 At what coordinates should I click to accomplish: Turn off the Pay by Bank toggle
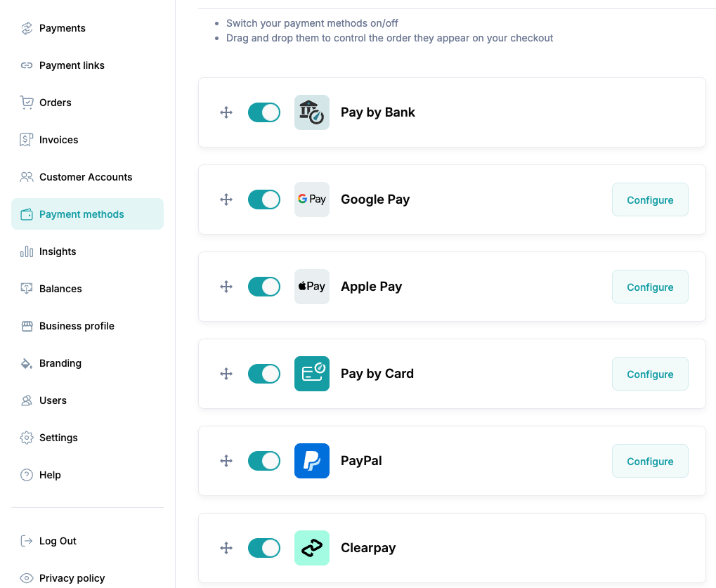coord(264,112)
